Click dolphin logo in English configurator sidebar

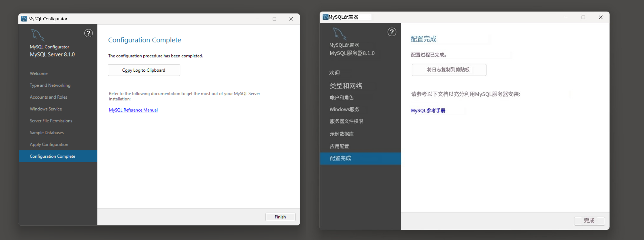[38, 35]
